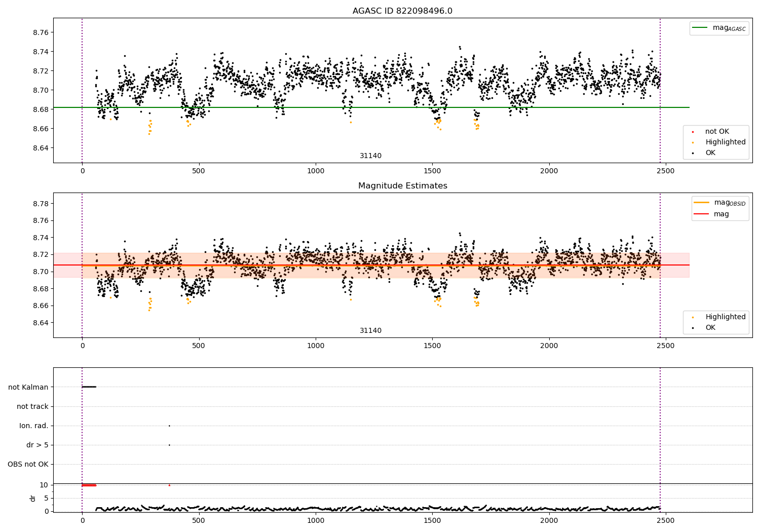Click 'Highlighted' entry in top plot legend
The height and width of the screenshot is (532, 760).
pos(726,142)
